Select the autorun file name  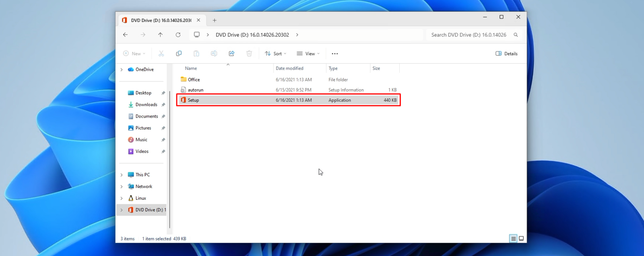[x=196, y=90]
